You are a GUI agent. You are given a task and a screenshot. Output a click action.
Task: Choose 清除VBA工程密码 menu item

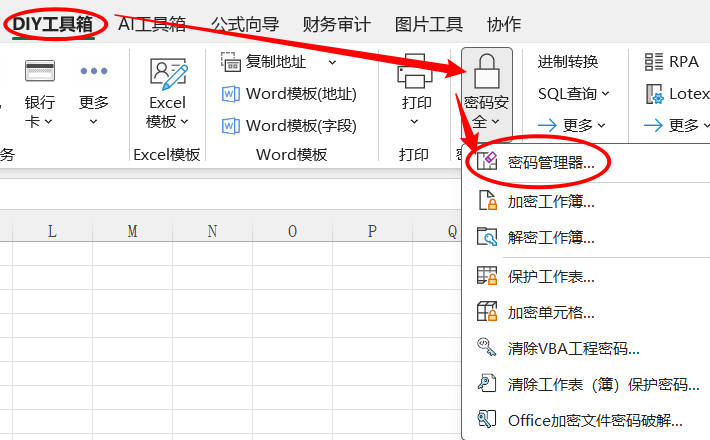[x=572, y=348]
